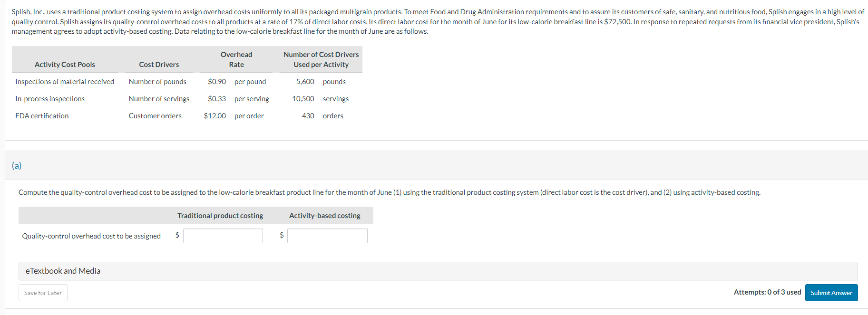
Task: Select the Cost Drivers column heading
Action: [x=158, y=64]
